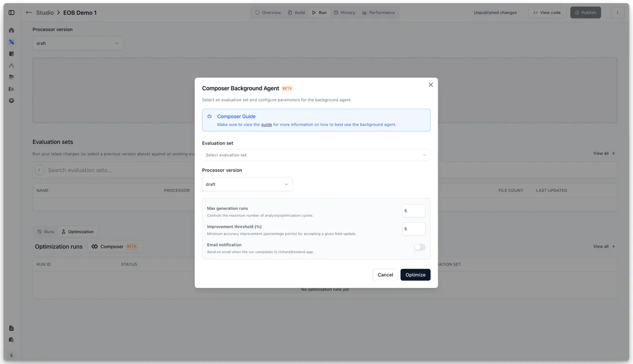
Task: Click the LAST UPDATED column header
Action: coord(551,190)
